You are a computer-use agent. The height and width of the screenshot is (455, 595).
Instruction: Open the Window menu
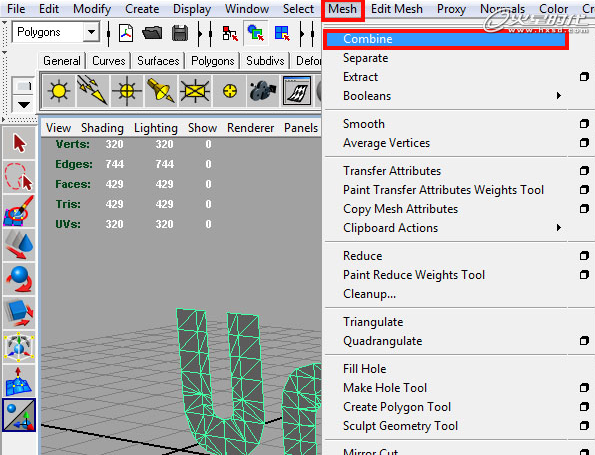[x=247, y=9]
